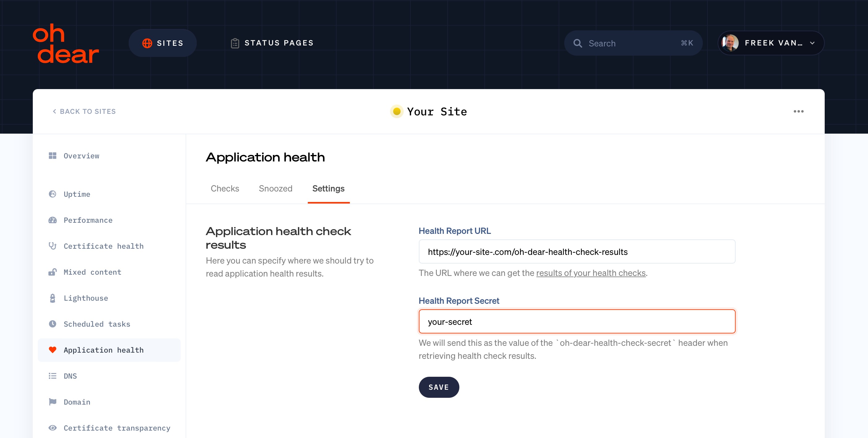
Task: Open Performance in the sidebar
Action: pos(109,220)
